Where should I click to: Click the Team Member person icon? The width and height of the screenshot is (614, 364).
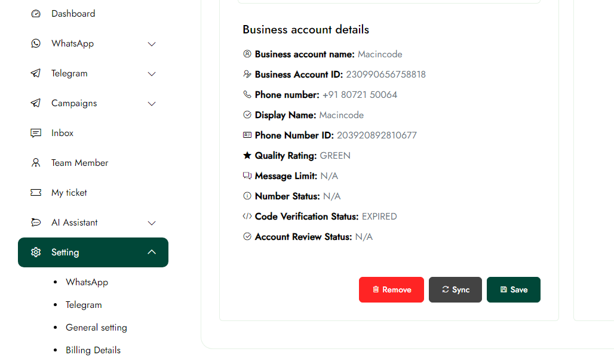[x=36, y=163]
